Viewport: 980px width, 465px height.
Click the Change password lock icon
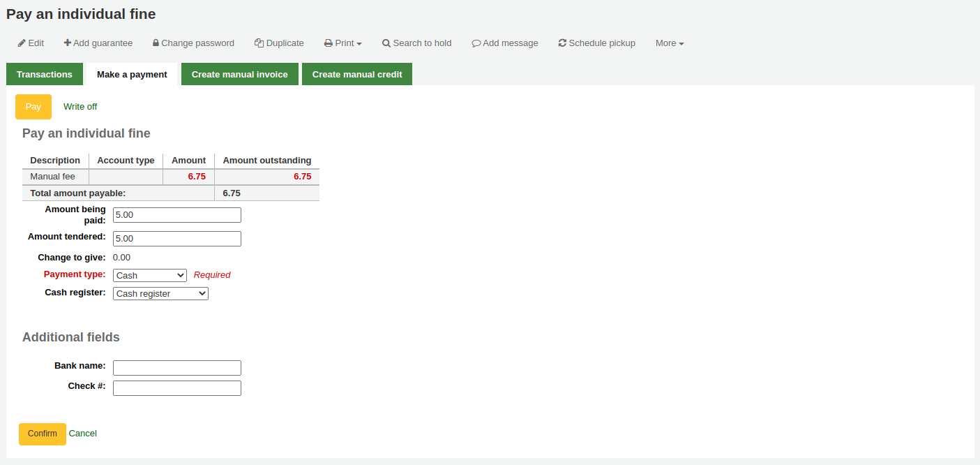[156, 43]
